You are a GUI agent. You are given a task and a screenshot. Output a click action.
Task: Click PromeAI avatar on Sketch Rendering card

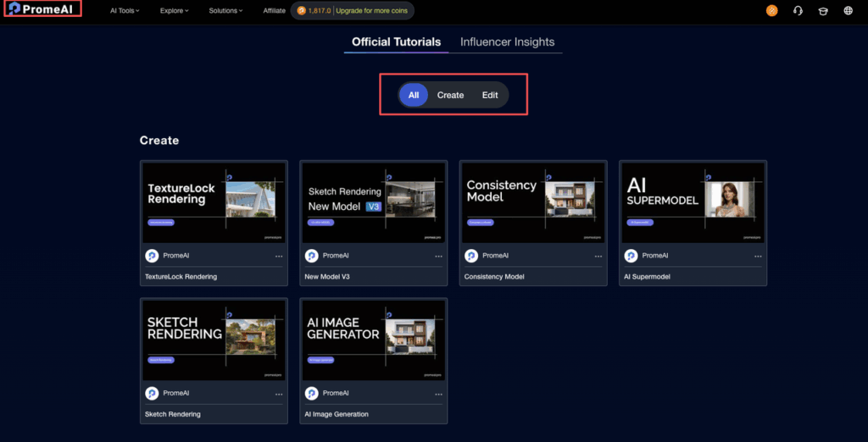(152, 394)
